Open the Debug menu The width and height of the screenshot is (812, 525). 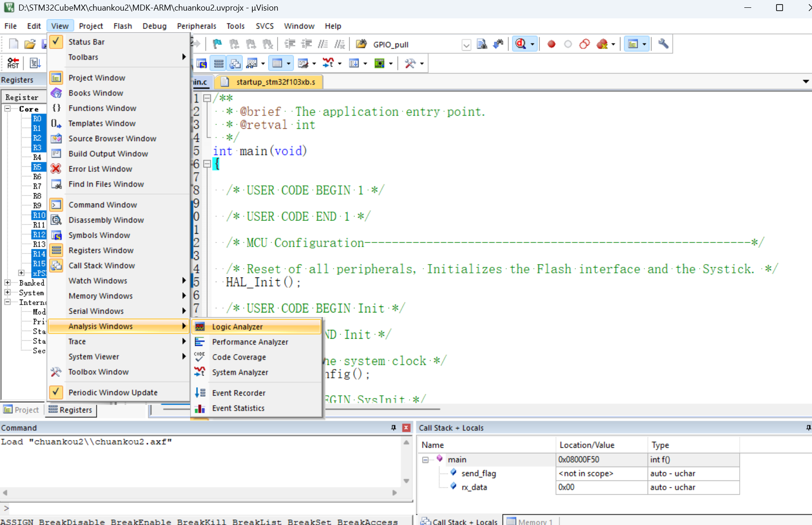(155, 26)
